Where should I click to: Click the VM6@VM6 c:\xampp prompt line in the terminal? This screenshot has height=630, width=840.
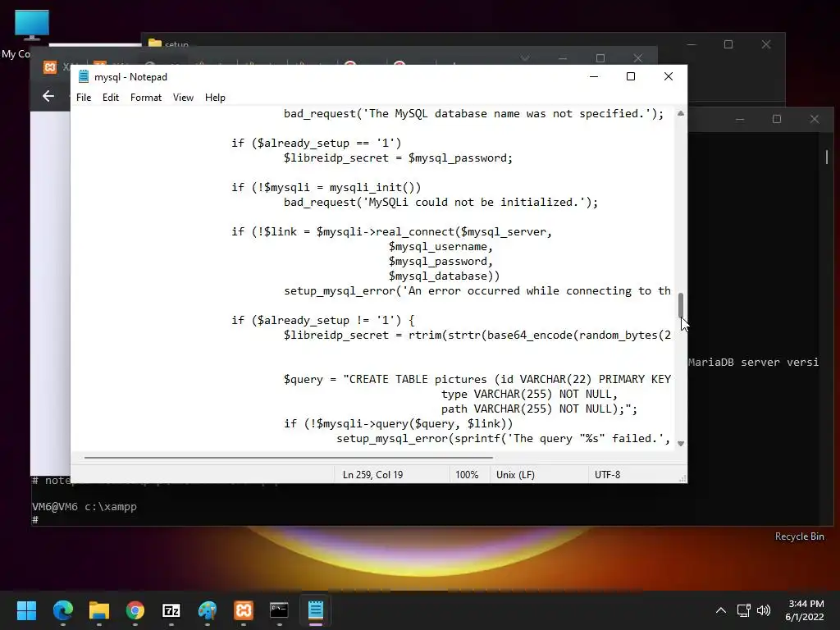click(84, 506)
